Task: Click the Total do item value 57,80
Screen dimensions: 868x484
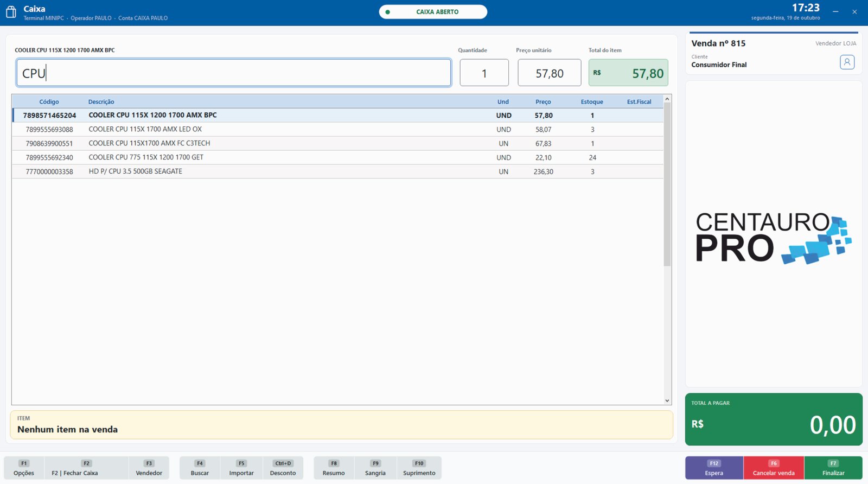Action: point(648,73)
